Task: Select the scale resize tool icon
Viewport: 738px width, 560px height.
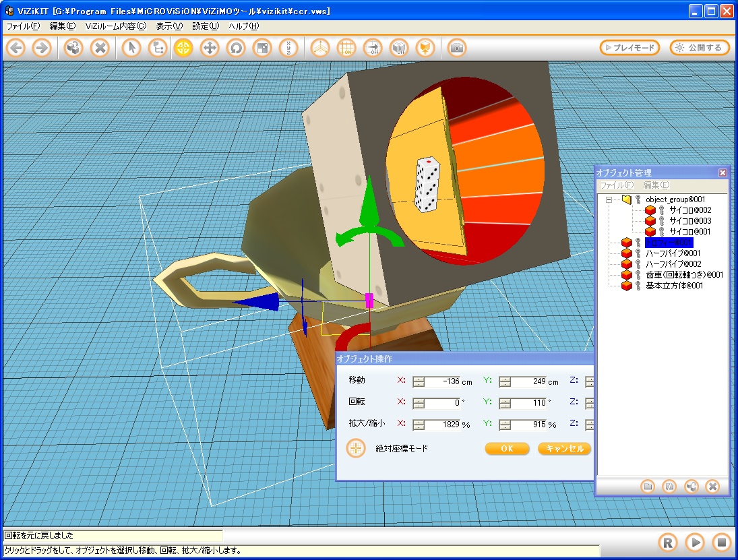Action: pyautogui.click(x=262, y=48)
